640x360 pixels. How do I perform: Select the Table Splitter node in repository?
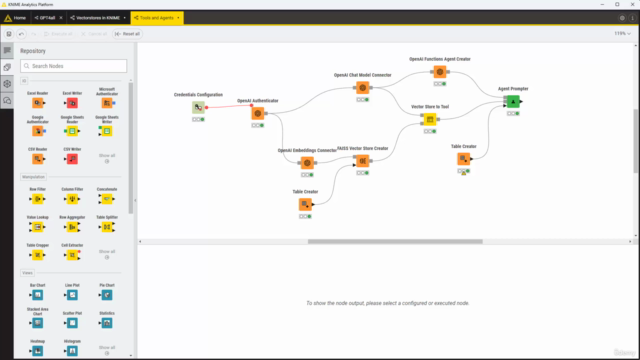[x=107, y=227]
